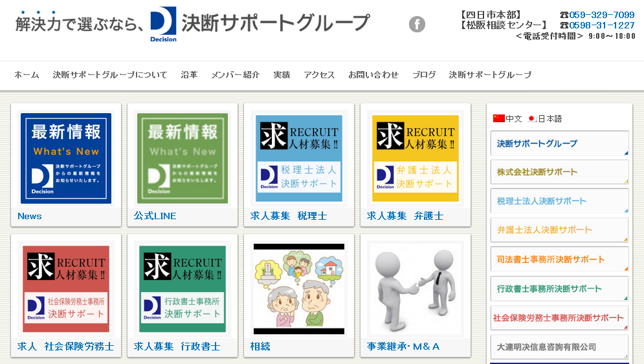
Task: Click the 求人 社会保険労務士 link text
Action: (x=66, y=347)
